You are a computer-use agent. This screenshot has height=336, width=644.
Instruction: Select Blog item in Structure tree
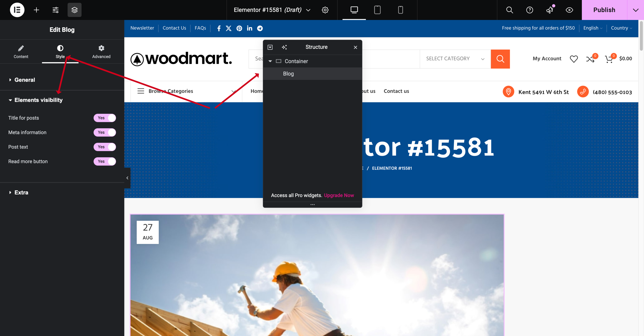click(x=312, y=74)
